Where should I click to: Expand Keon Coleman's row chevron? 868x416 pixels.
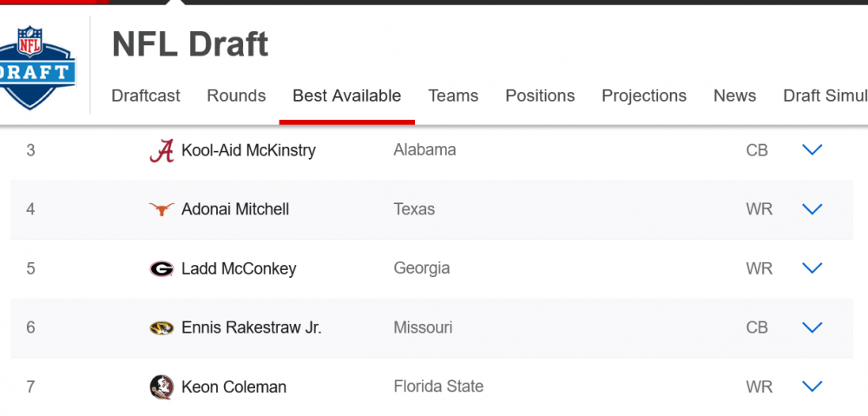coord(812,386)
